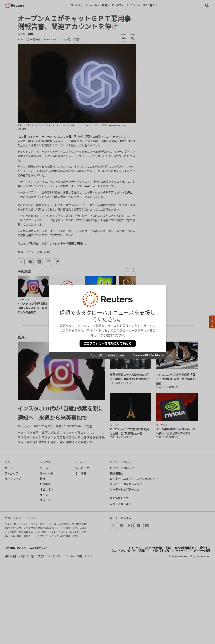Open 英国で若者ニート人口が95.7万 article

[x=129, y=377]
